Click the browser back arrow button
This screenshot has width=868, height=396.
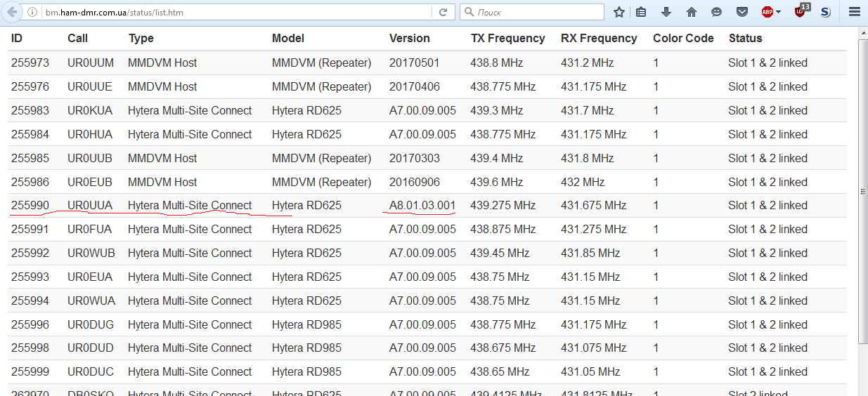pyautogui.click(x=12, y=12)
